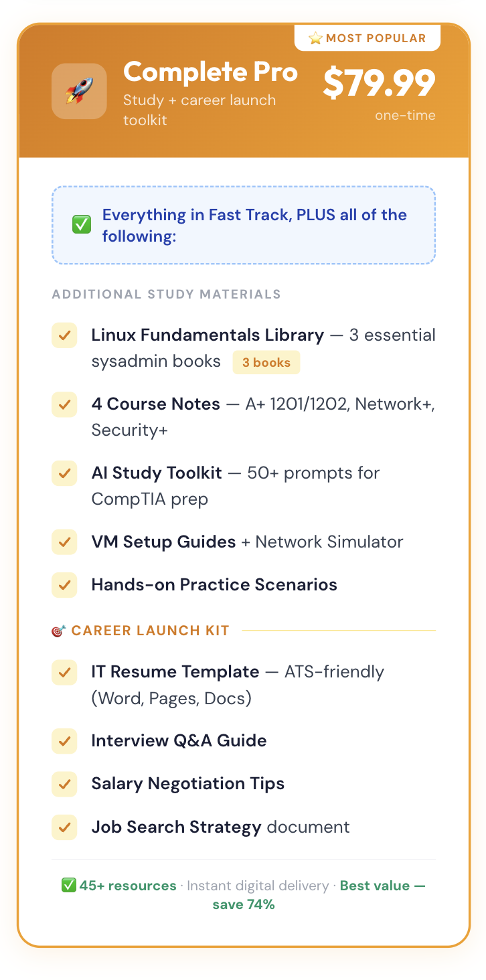The height and width of the screenshot is (980, 486).
Task: Click the Best value save 74% text
Action: 382,886
